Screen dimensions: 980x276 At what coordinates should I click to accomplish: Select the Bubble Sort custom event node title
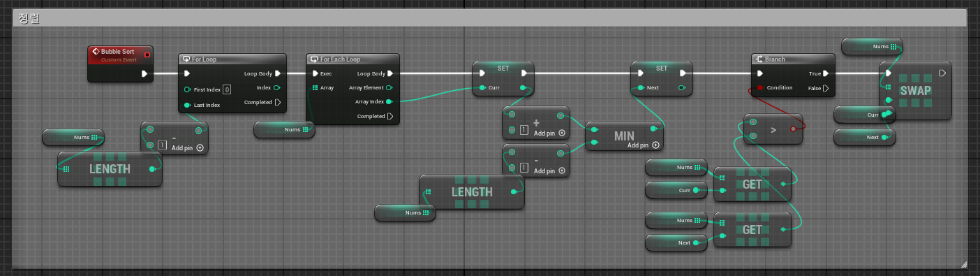click(x=117, y=52)
